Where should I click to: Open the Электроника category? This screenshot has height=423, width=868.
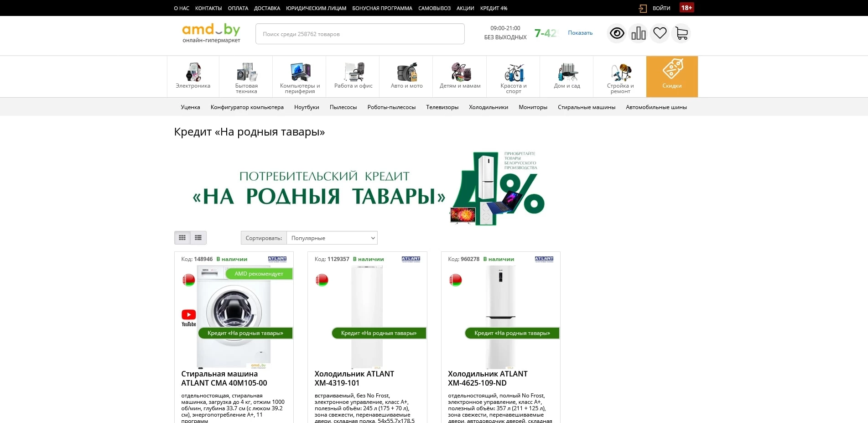192,76
